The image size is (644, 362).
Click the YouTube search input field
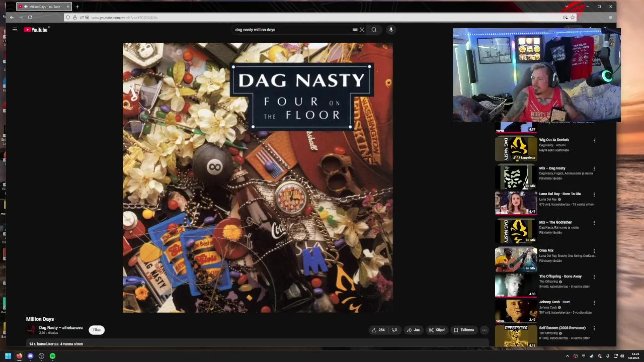(x=293, y=30)
